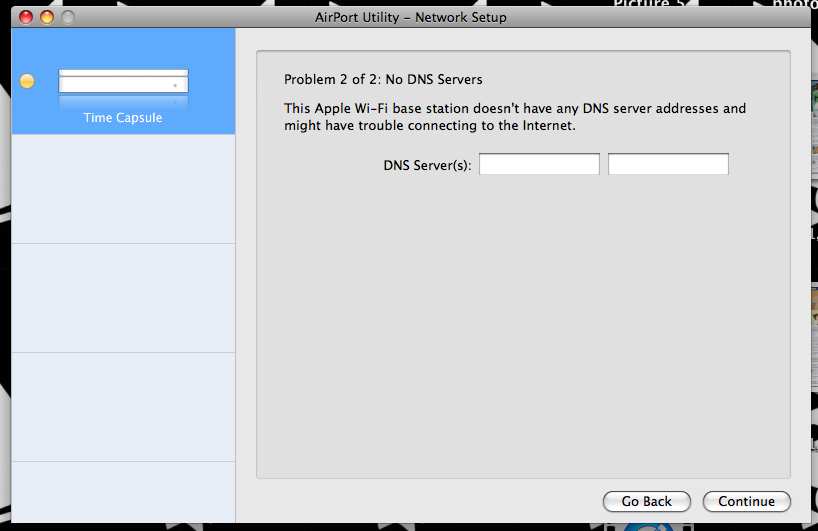This screenshot has height=531, width=818.
Task: Click the "Problem 2 of 2: No DNS Servers" heading
Action: [383, 79]
